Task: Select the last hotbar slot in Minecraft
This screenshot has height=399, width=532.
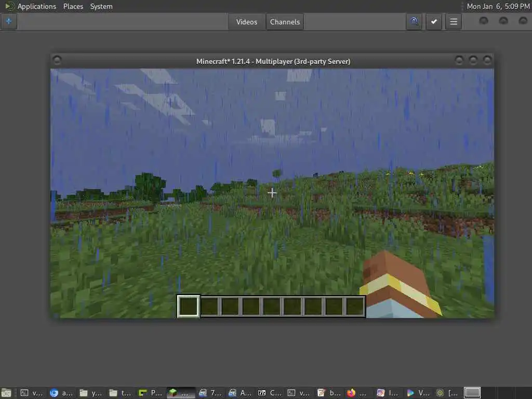Action: (x=355, y=306)
